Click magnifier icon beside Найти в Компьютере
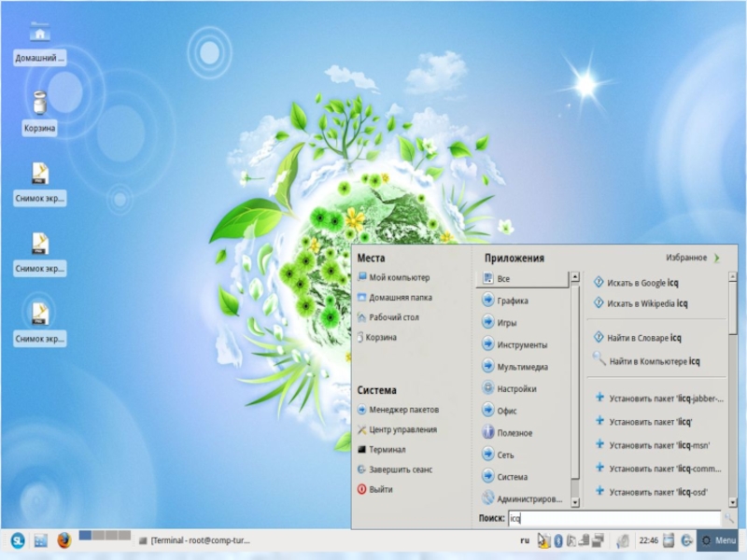This screenshot has width=747, height=560. (x=599, y=358)
